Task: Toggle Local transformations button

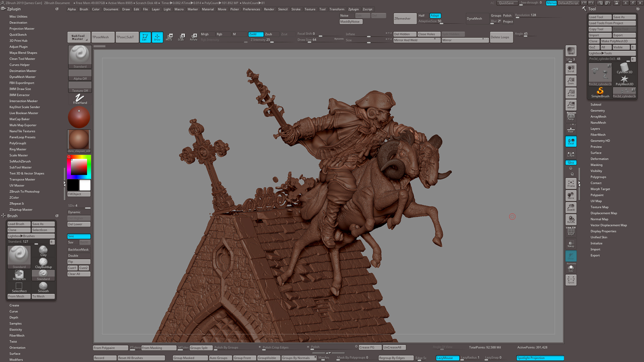Action: pyautogui.click(x=571, y=141)
